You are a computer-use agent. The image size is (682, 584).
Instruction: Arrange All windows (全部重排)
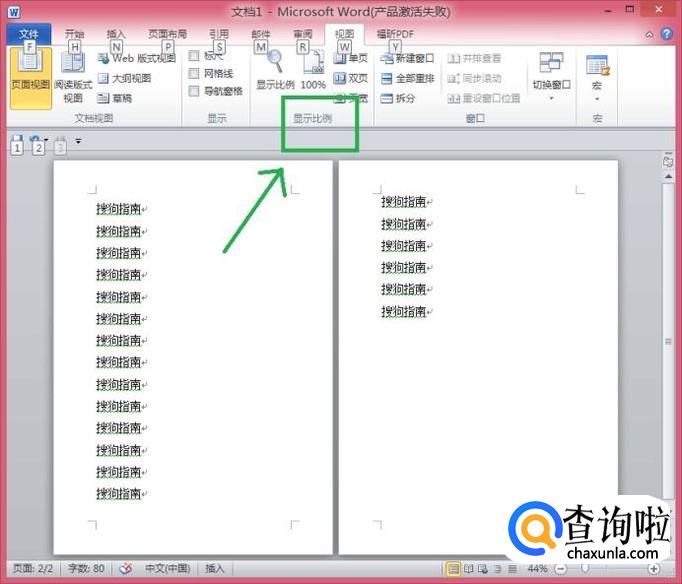[x=407, y=79]
